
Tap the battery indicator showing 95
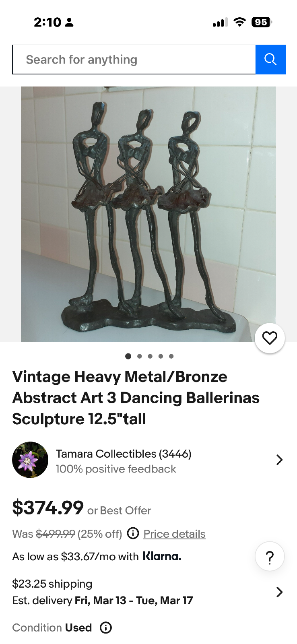tap(261, 22)
